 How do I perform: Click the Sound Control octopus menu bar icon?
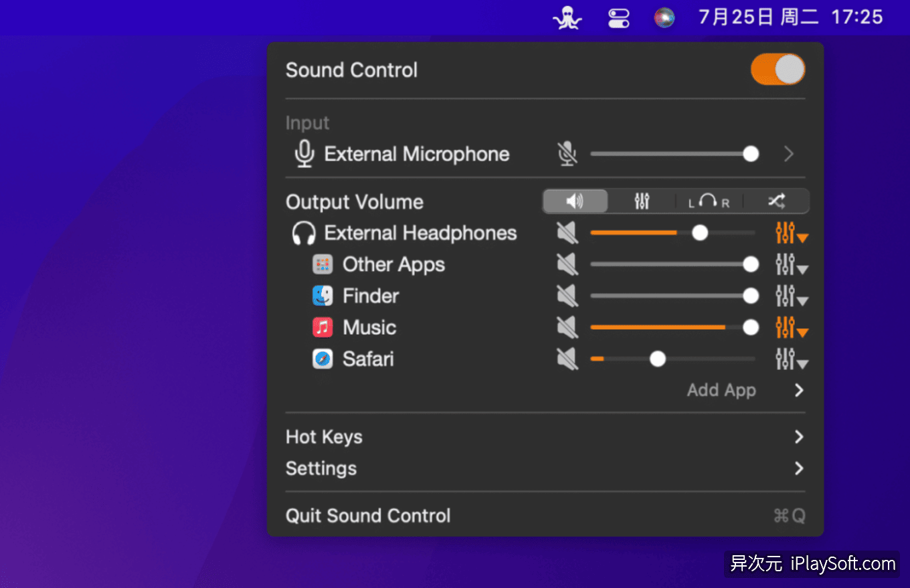click(567, 17)
